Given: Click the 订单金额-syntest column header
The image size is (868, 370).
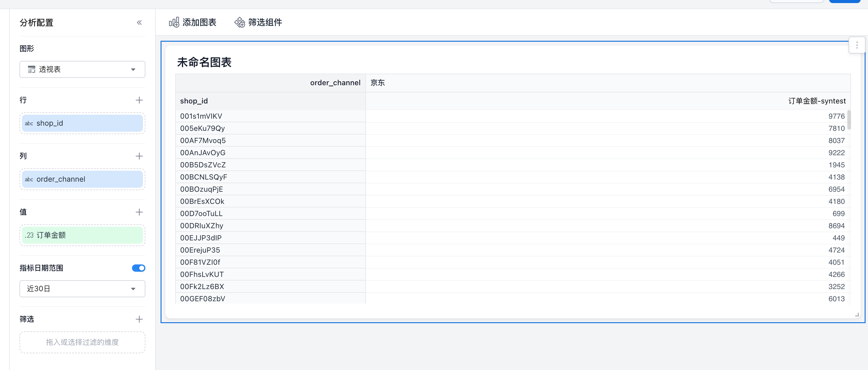Looking at the screenshot, I should click(817, 101).
